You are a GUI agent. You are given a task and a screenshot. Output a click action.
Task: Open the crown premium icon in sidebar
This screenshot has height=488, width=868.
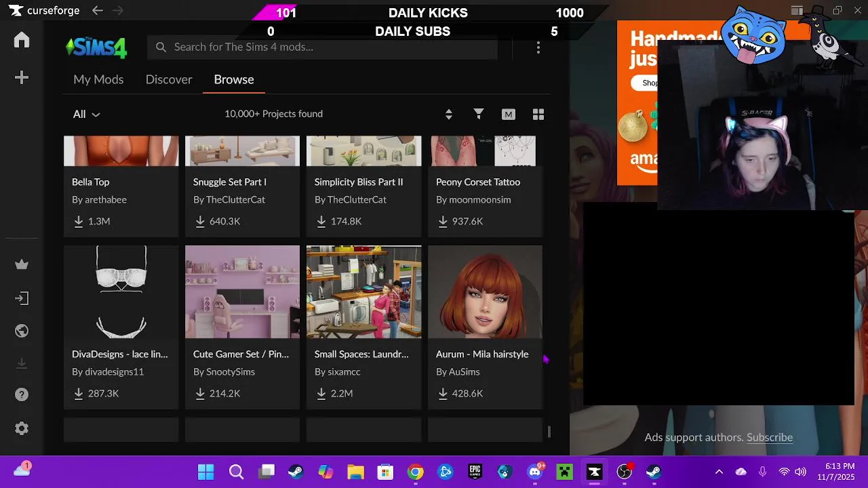22,265
